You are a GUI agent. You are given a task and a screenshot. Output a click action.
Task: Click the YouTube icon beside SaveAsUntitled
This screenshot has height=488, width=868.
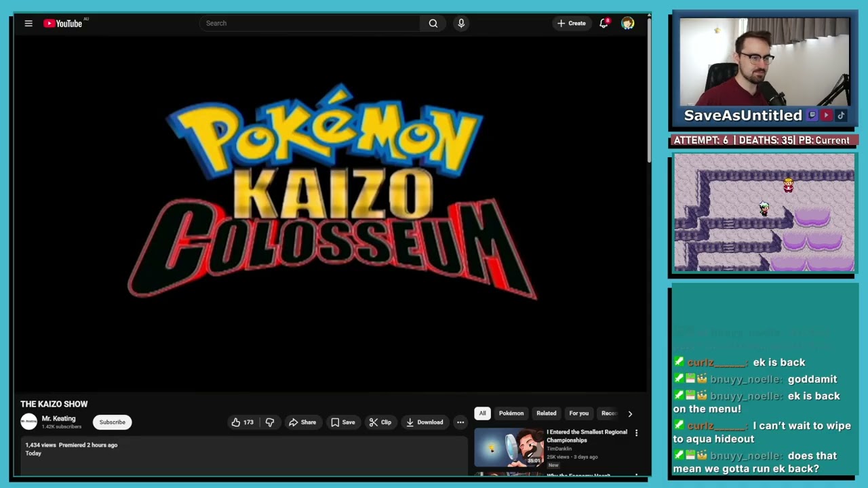pos(827,115)
